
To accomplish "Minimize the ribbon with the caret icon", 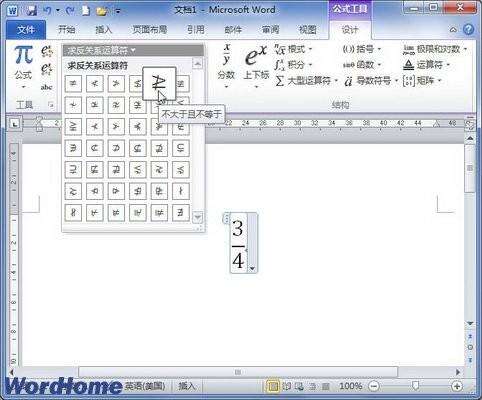I will pos(453,30).
